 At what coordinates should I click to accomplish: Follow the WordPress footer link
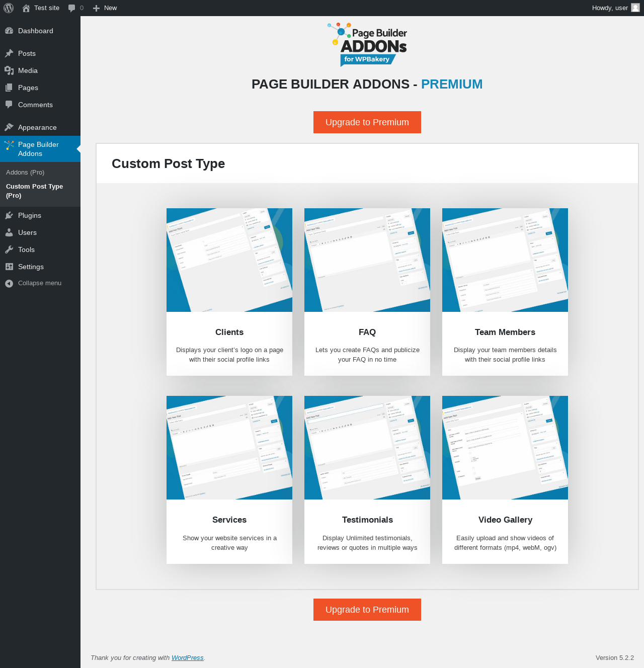point(187,657)
